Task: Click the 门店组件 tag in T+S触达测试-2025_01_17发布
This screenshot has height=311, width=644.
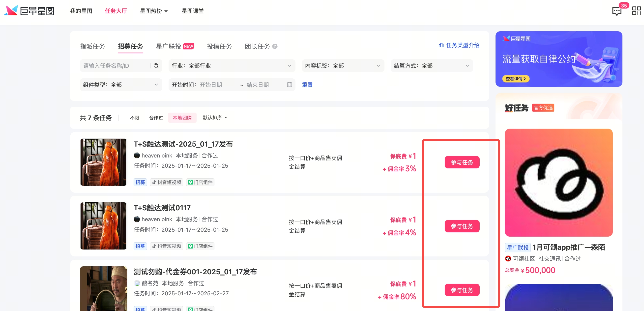Action: [x=200, y=182]
